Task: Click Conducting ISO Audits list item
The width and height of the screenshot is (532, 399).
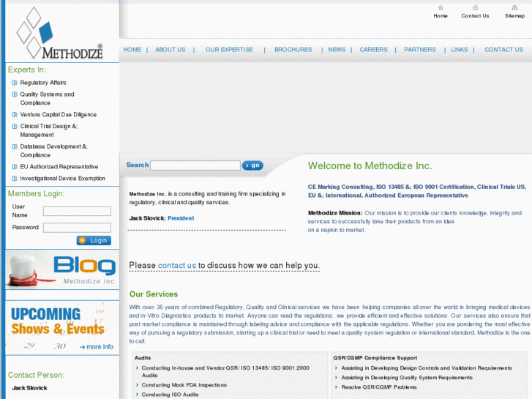Action: 170,395
